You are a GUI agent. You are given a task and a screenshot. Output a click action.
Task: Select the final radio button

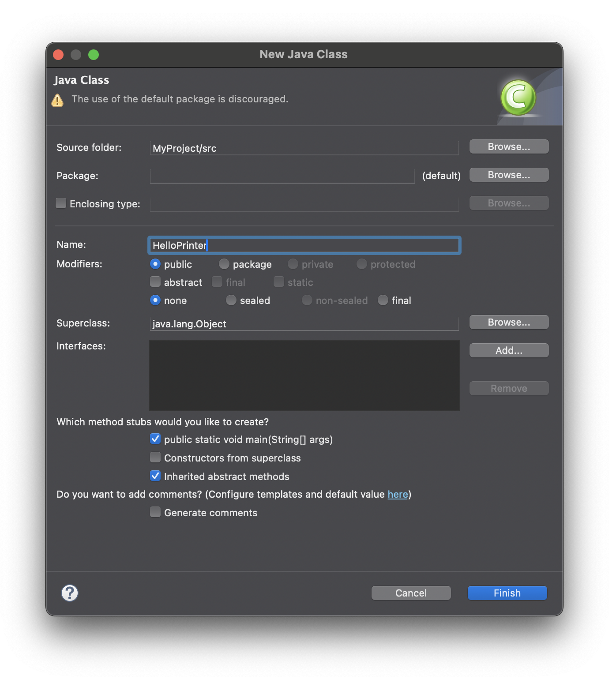[x=383, y=300]
